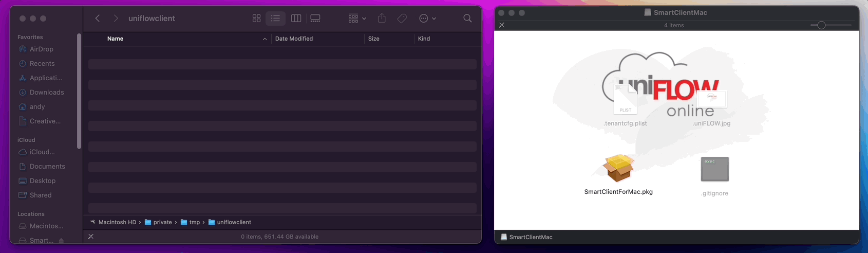Switch Finder to gallery view
This screenshot has height=253, width=868.
coord(315,18)
